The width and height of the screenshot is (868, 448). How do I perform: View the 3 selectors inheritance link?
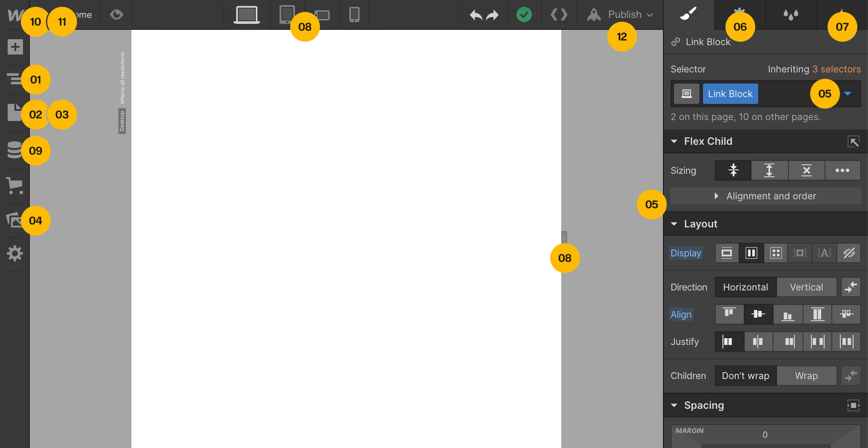(837, 69)
